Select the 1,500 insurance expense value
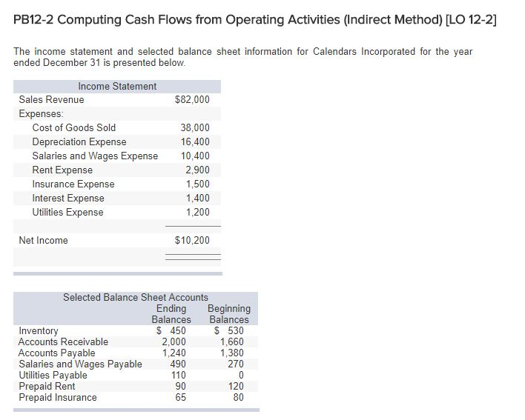 (198, 184)
